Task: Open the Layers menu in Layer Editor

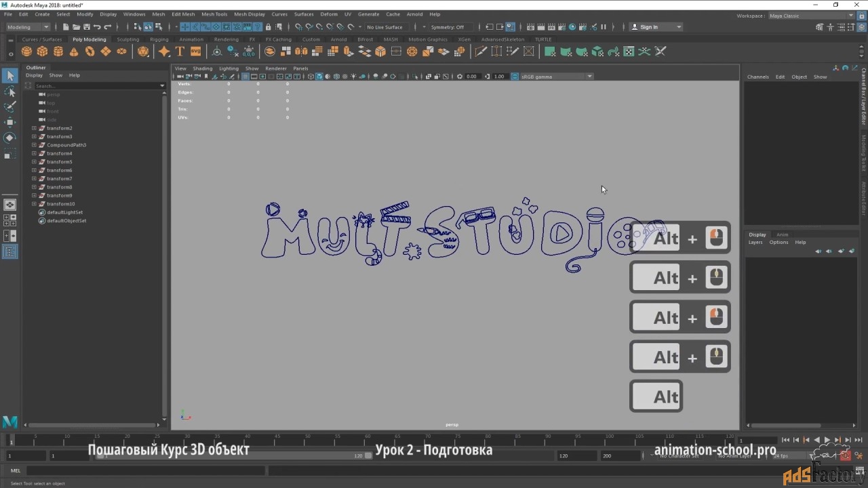Action: coord(755,242)
